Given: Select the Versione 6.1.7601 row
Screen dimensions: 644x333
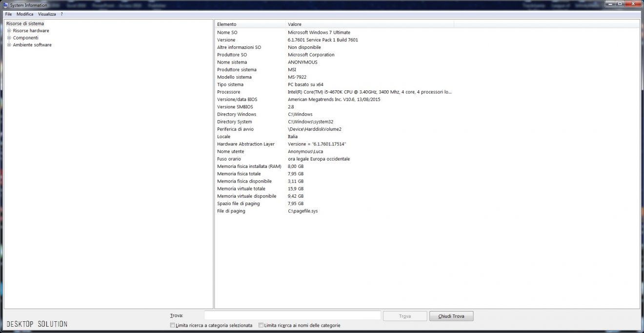Looking at the screenshot, I should click(334, 40).
